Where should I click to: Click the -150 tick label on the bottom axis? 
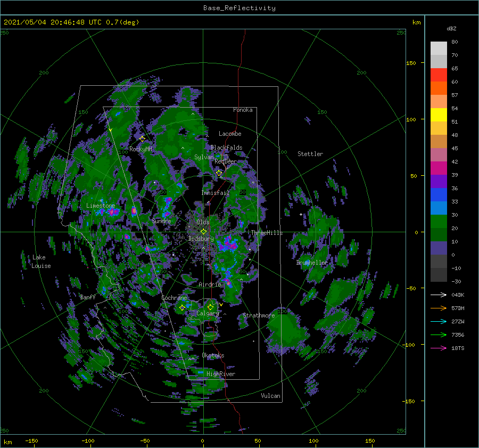tap(31, 441)
